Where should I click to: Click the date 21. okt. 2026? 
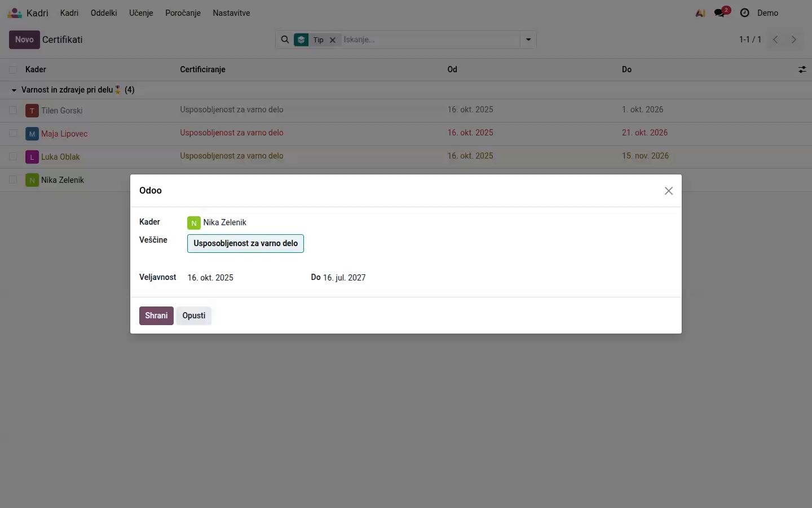click(x=645, y=133)
